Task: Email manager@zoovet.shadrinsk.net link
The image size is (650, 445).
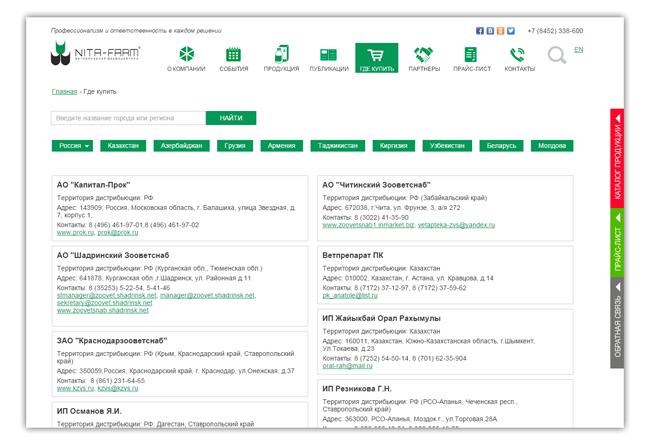Action: (207, 296)
